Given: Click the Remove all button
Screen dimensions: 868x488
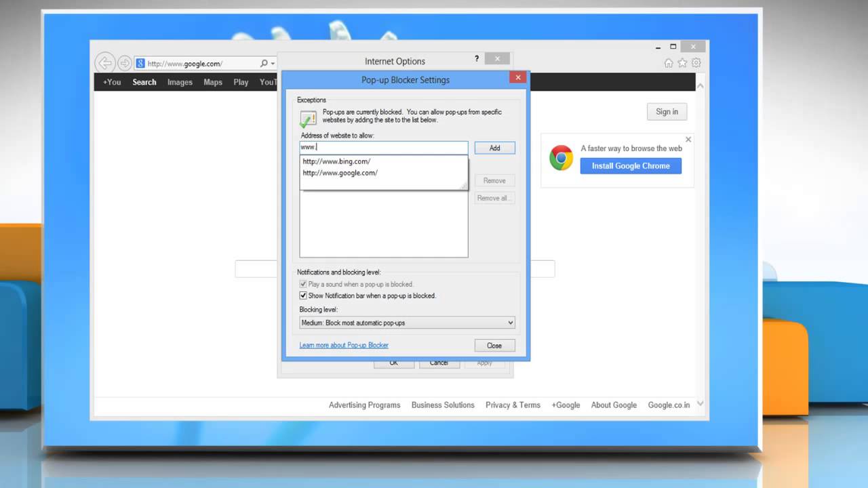Looking at the screenshot, I should (x=494, y=198).
